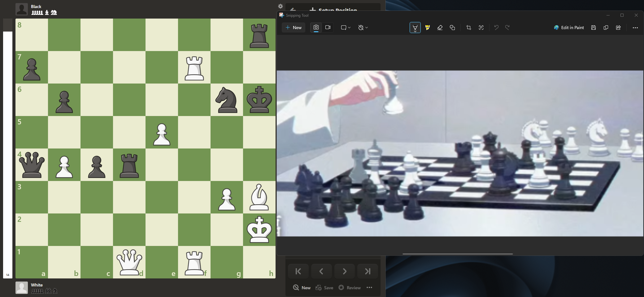Select the white king on h2
Viewport: 644px width, 297px height.
pos(259,229)
